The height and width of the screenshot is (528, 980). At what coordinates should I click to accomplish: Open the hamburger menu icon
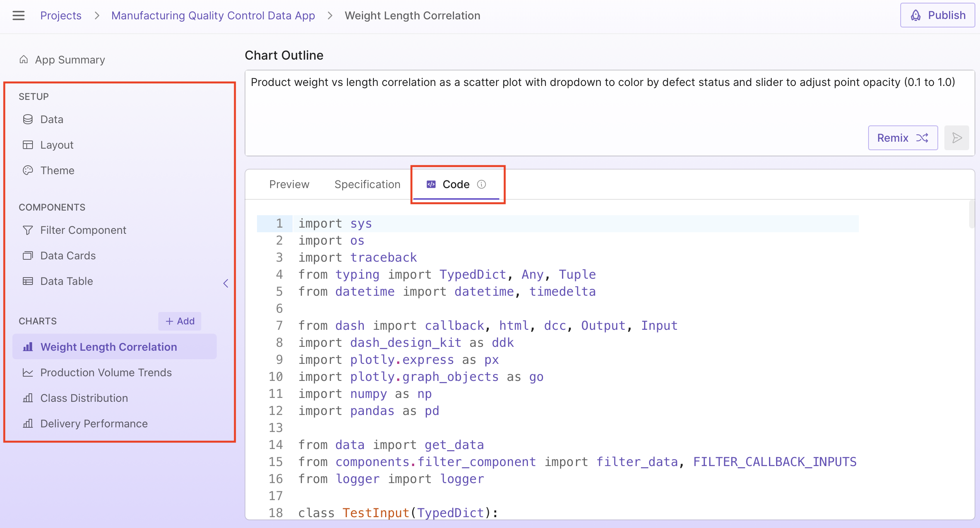tap(18, 15)
